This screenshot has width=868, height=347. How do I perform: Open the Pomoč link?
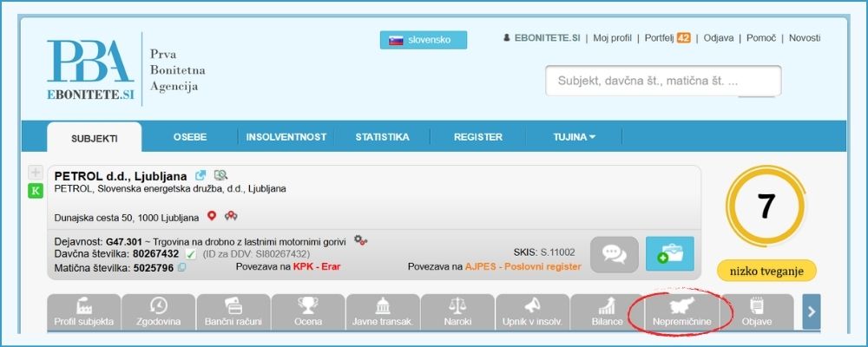click(761, 38)
